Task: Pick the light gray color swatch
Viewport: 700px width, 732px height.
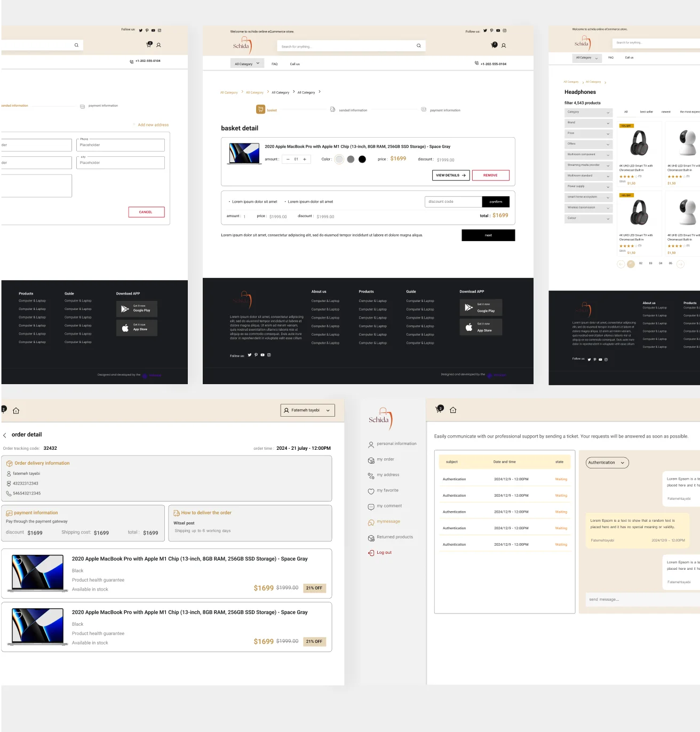Action: [x=339, y=159]
